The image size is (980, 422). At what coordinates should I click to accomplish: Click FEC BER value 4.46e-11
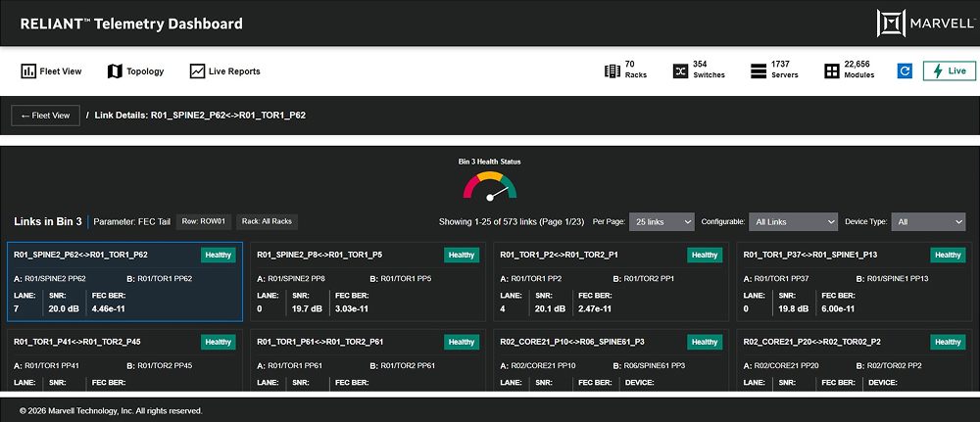(109, 308)
